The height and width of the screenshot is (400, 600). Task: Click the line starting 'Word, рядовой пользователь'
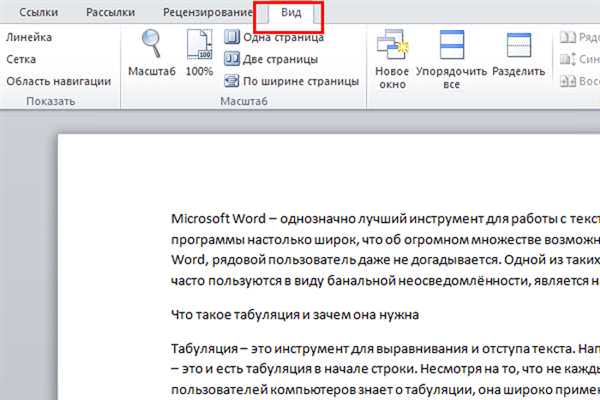coord(385,260)
